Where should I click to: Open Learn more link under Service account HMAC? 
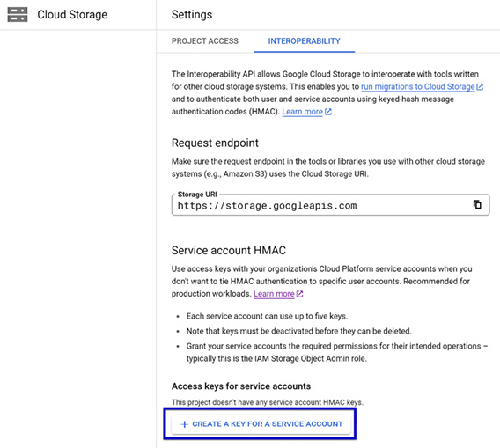(274, 294)
